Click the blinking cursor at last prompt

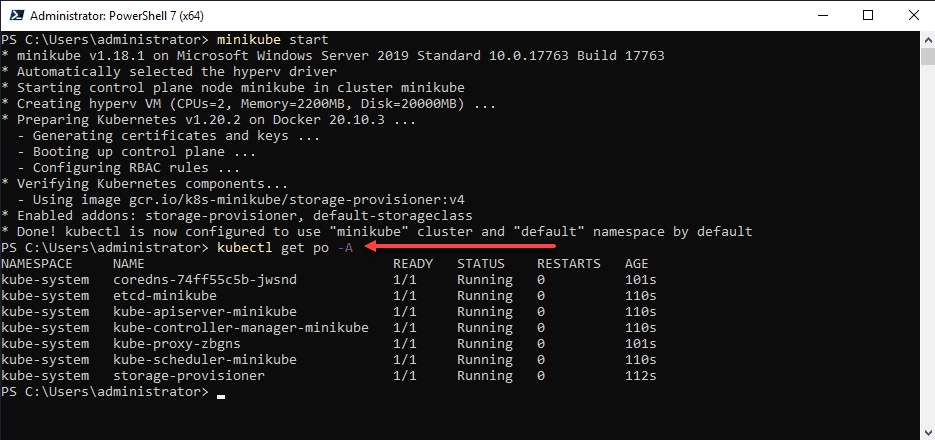click(x=221, y=393)
